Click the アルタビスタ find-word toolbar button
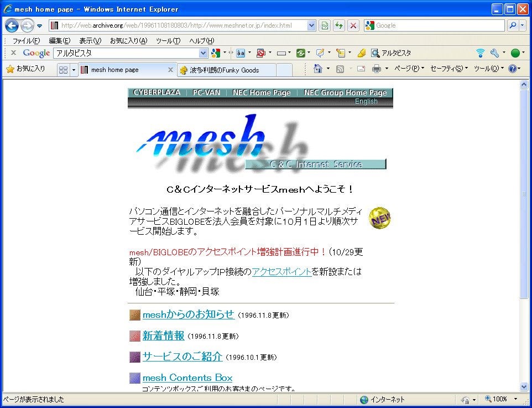The image size is (532, 408). tap(391, 53)
